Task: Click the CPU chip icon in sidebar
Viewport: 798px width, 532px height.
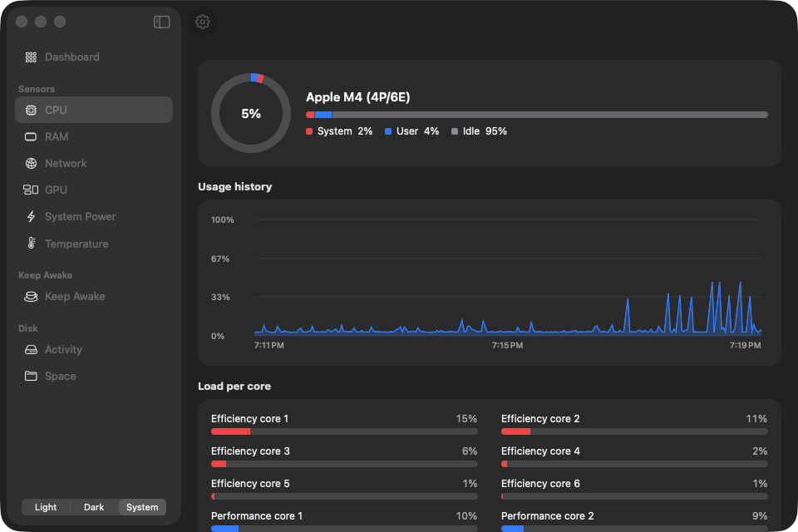Action: (x=31, y=110)
